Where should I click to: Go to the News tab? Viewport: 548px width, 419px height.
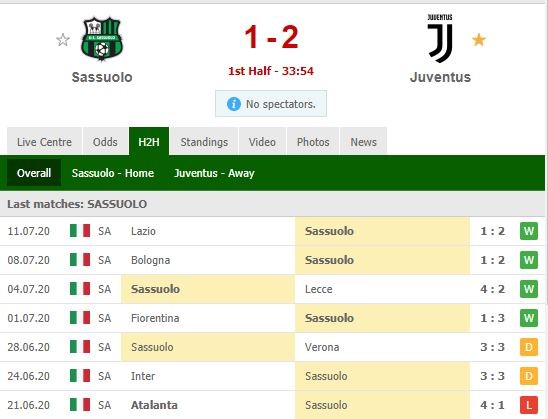tap(363, 142)
